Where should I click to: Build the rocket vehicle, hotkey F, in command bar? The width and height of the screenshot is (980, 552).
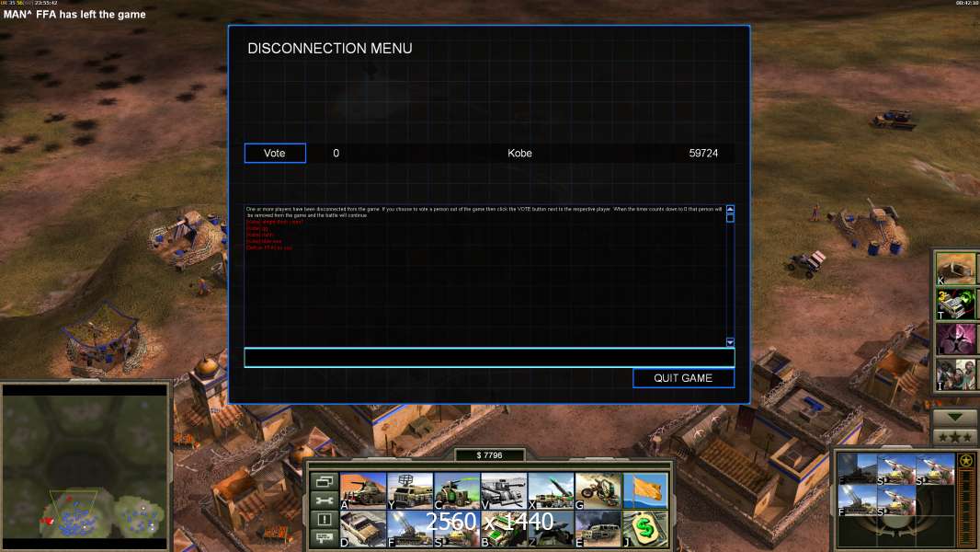[410, 529]
